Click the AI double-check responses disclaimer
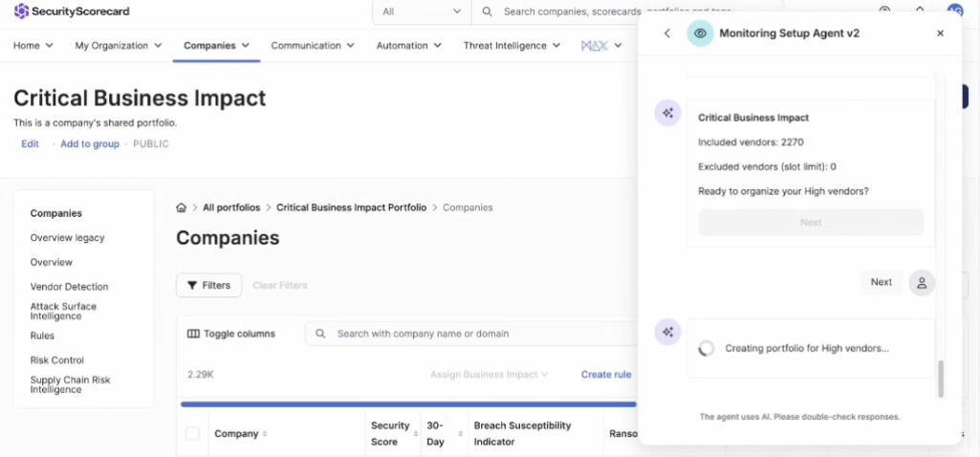This screenshot has height=457, width=980. [799, 416]
